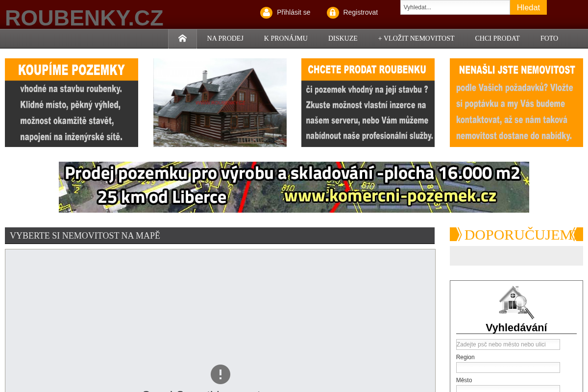The image size is (588, 392).
Task: Click the map error exclamation icon
Action: 220,374
